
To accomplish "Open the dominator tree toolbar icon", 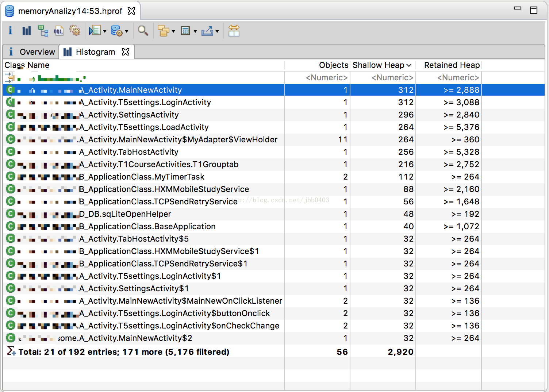I will pyautogui.click(x=43, y=31).
